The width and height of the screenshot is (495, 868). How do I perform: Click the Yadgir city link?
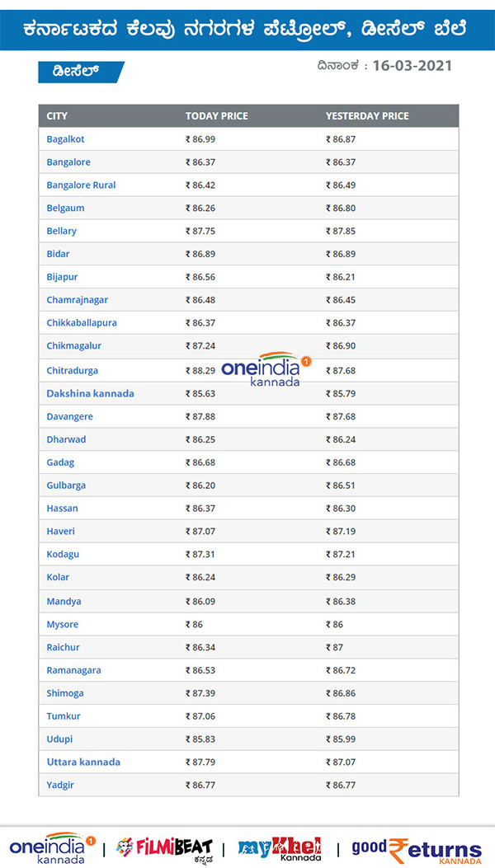pos(60,785)
